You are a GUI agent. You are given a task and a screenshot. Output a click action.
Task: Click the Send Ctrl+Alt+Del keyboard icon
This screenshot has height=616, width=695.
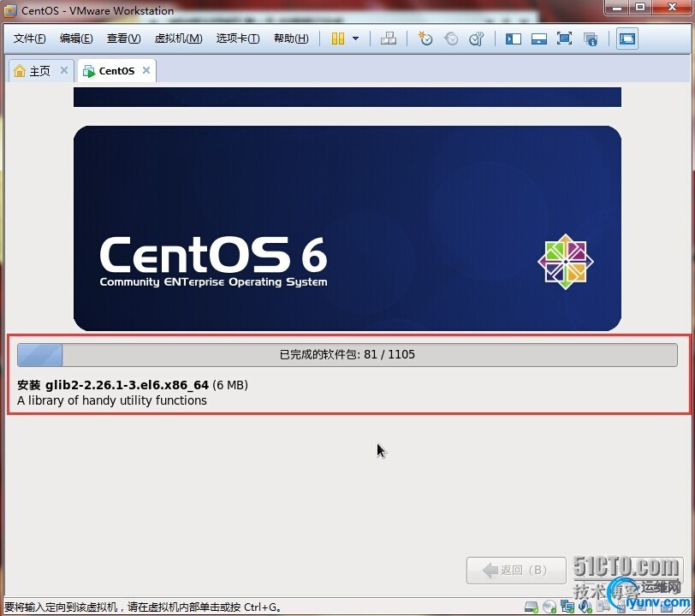pyautogui.click(x=389, y=38)
